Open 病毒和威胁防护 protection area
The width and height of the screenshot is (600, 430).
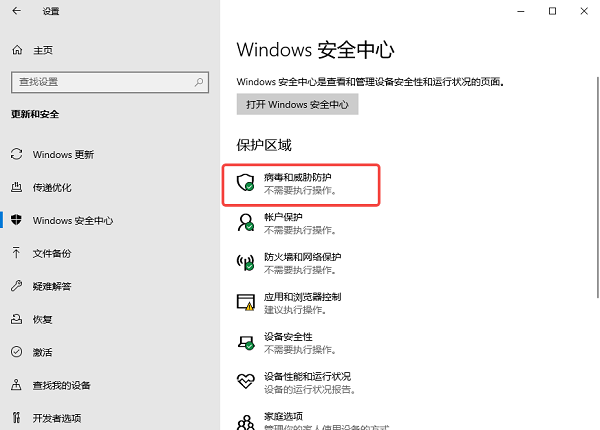point(301,185)
